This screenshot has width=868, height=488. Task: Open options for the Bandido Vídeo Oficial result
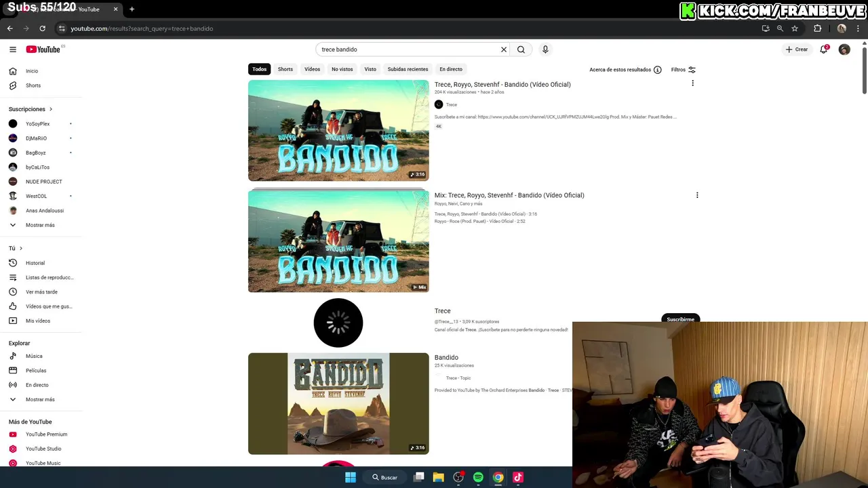point(692,83)
